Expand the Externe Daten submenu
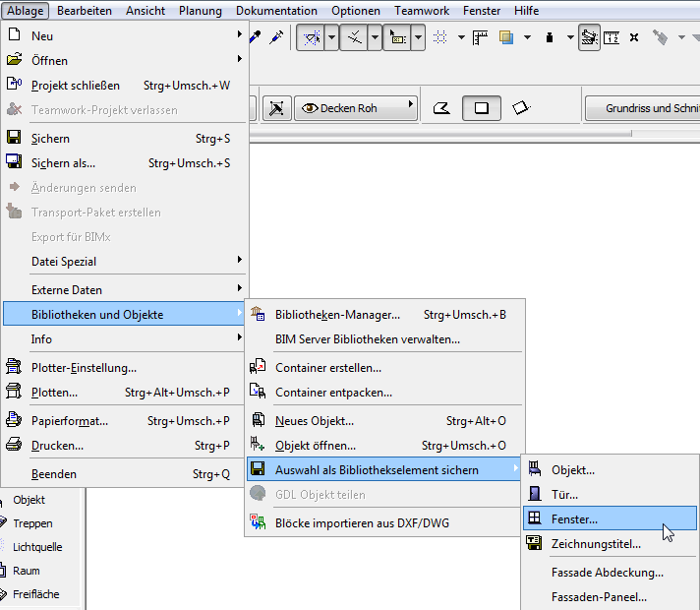 pos(125,290)
